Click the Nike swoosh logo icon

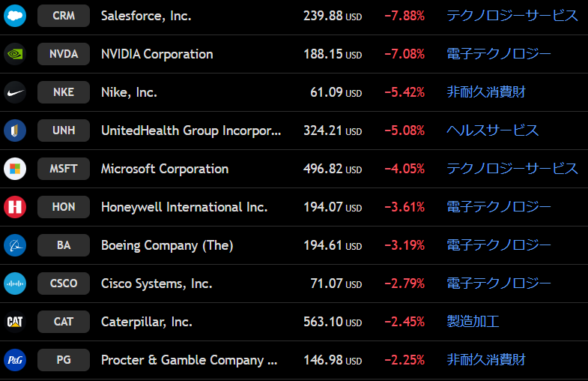(x=15, y=92)
